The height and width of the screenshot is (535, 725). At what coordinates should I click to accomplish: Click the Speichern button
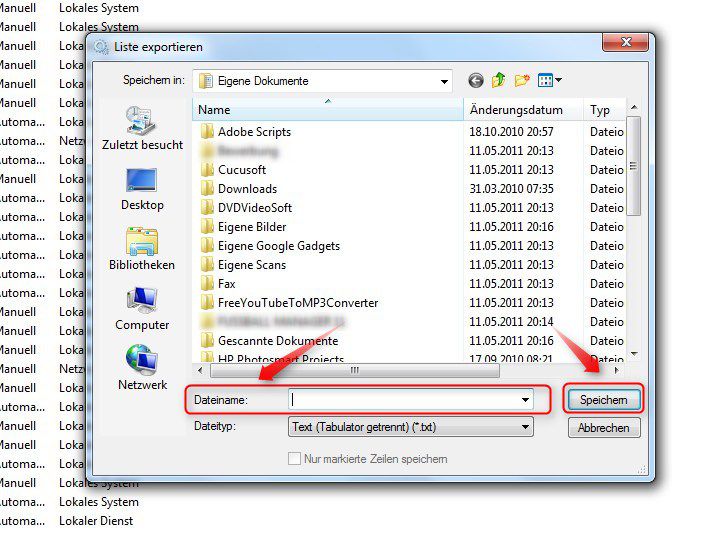tap(603, 400)
